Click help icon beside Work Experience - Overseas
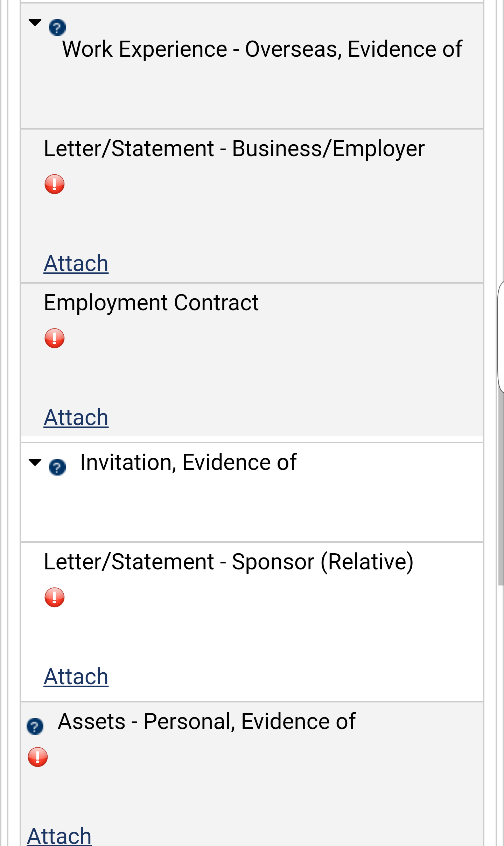504x846 pixels. tap(57, 27)
